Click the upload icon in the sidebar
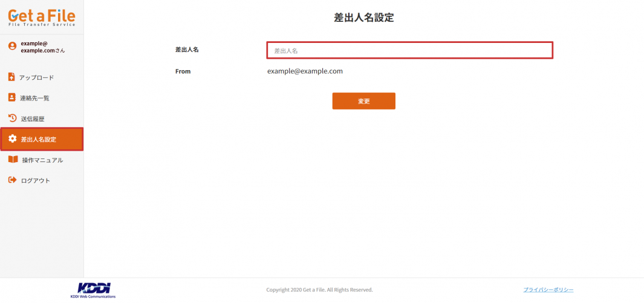 point(11,77)
